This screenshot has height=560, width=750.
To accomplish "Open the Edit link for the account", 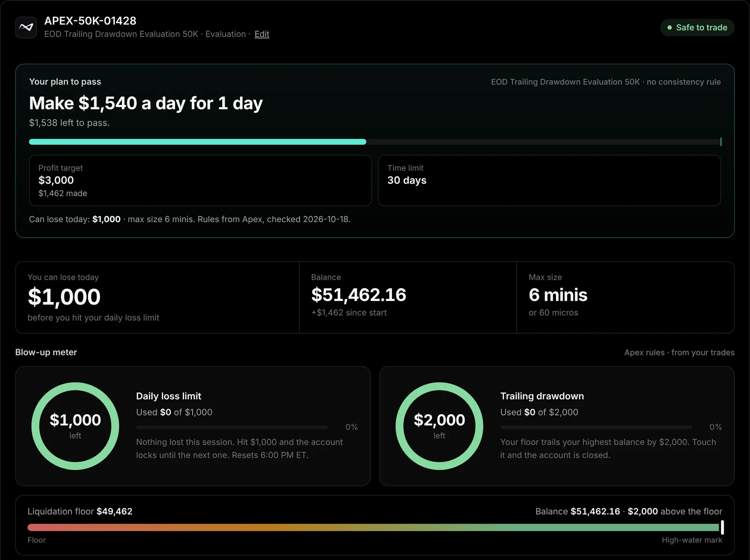I will 262,34.
